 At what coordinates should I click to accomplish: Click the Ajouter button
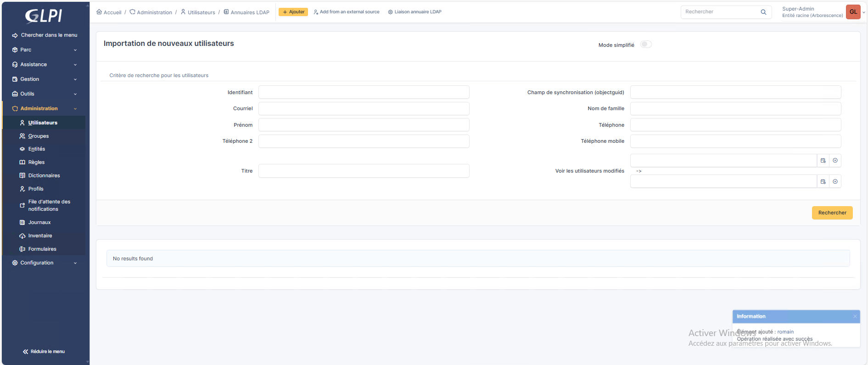coord(293,12)
